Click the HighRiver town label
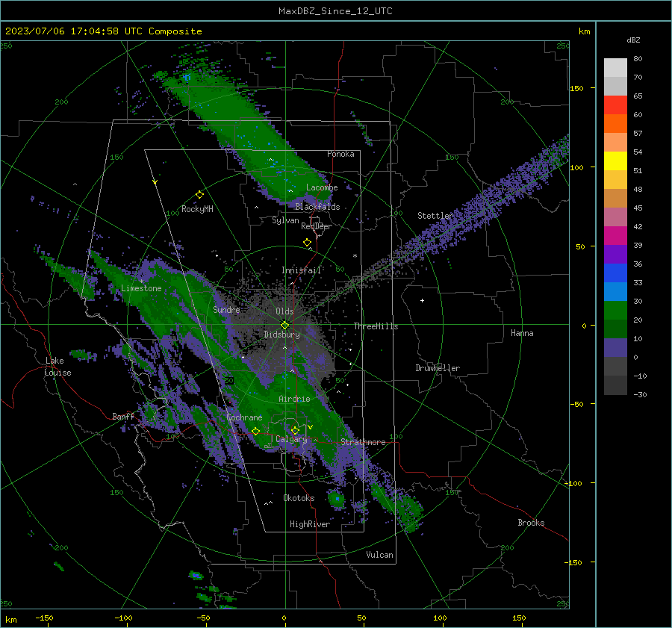 (x=310, y=524)
